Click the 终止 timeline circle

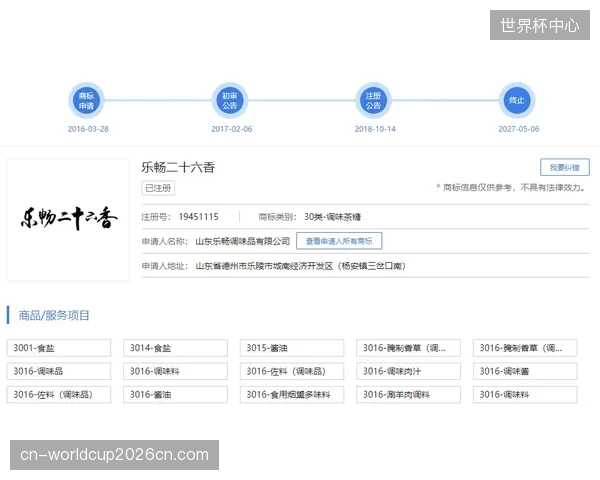517,100
